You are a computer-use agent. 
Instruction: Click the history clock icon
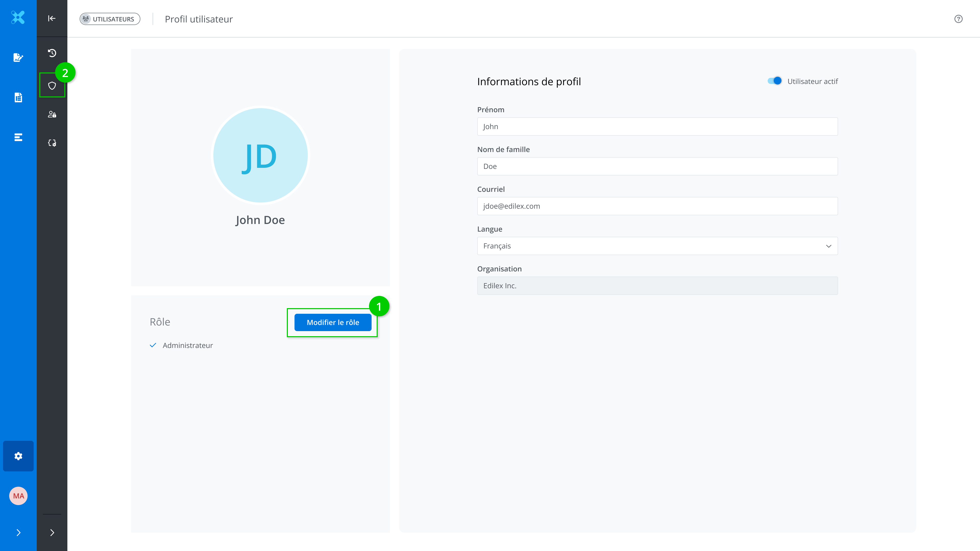click(52, 53)
